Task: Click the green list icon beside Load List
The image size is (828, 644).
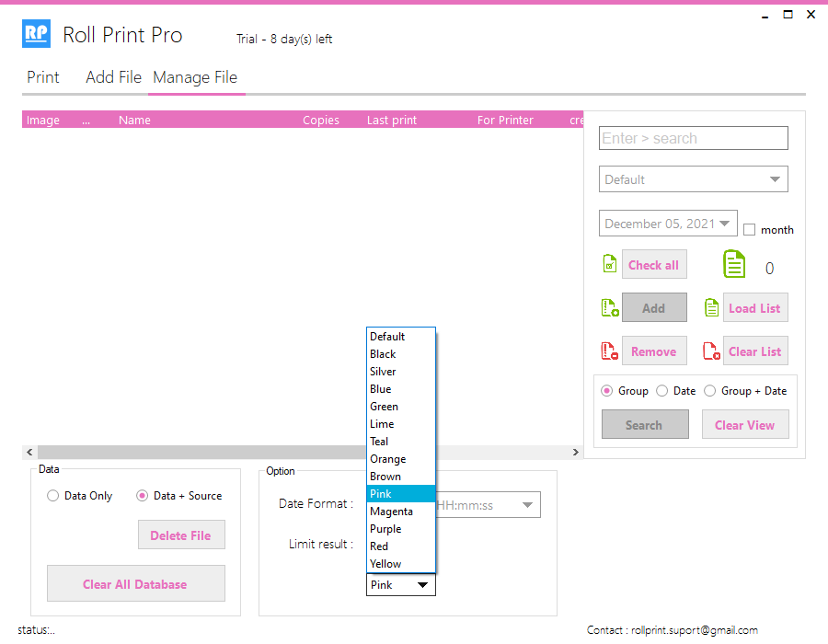Action: tap(711, 308)
